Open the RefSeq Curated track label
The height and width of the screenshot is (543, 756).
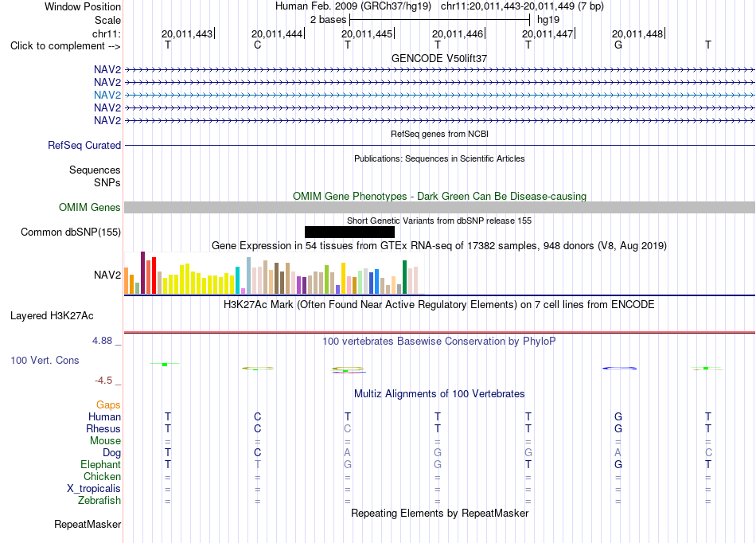click(84, 145)
